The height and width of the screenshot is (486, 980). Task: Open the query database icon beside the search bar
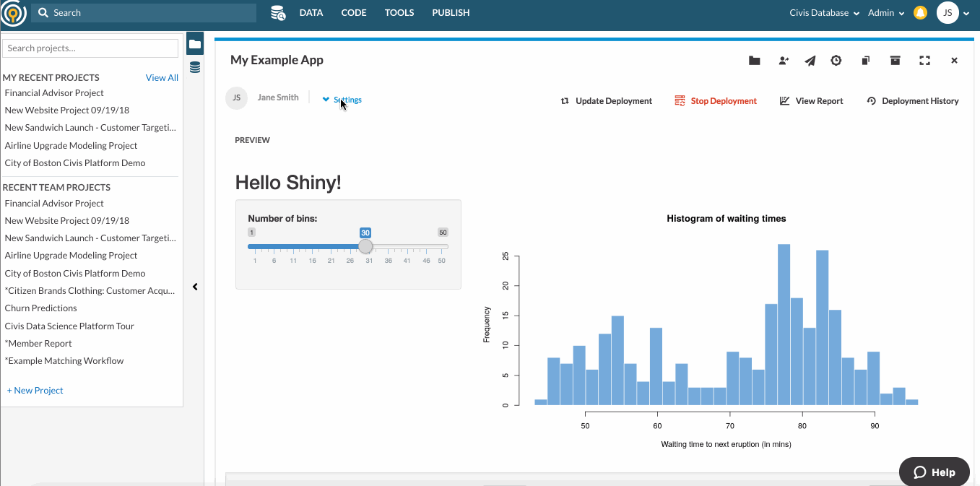(x=277, y=12)
